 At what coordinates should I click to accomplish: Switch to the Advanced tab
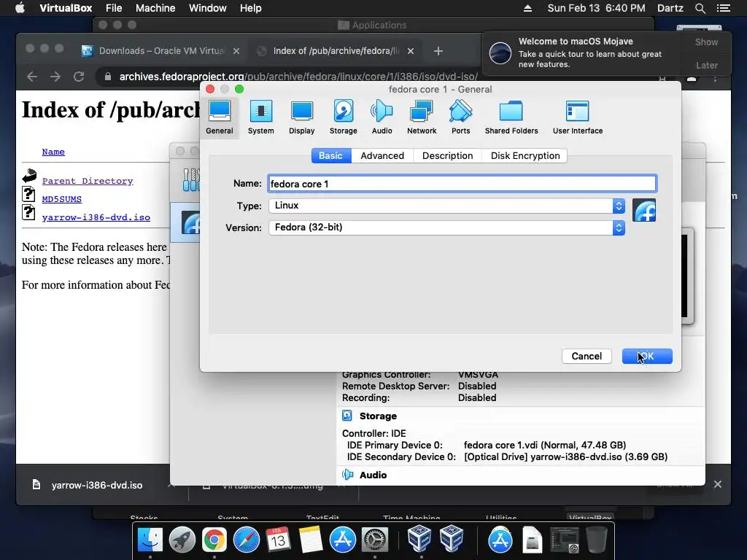pos(382,156)
